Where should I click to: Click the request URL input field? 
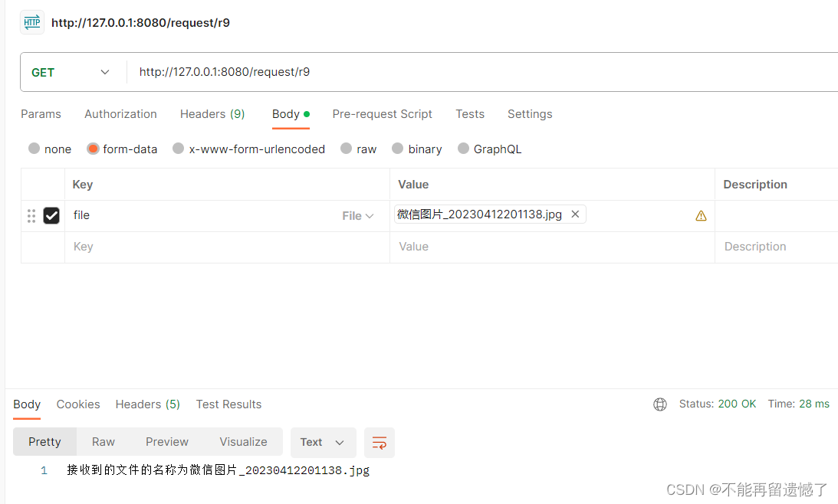coord(481,72)
